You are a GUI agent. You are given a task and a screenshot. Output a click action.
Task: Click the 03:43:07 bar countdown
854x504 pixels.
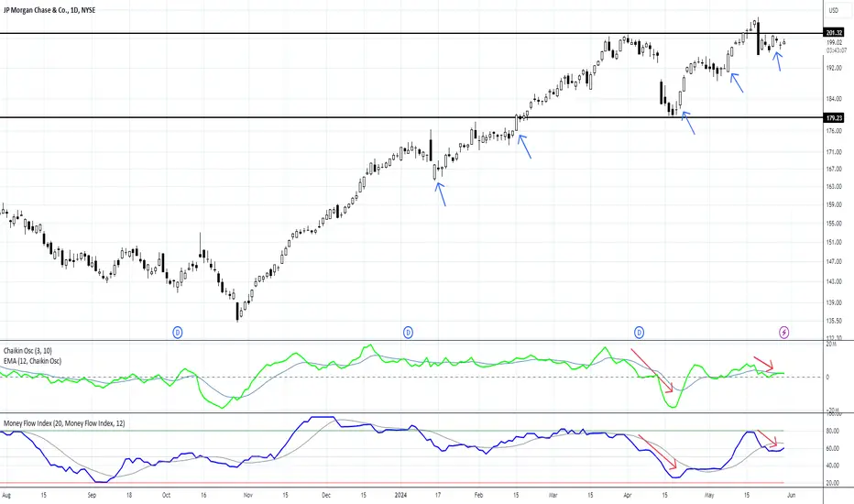click(x=836, y=50)
